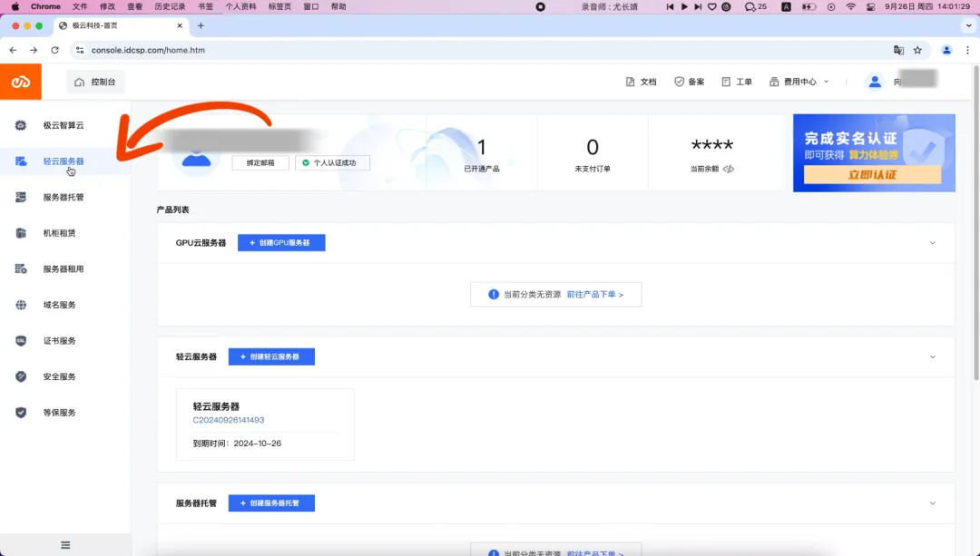
Task: Select the 极云科技-首页 tab
Action: (x=121, y=25)
